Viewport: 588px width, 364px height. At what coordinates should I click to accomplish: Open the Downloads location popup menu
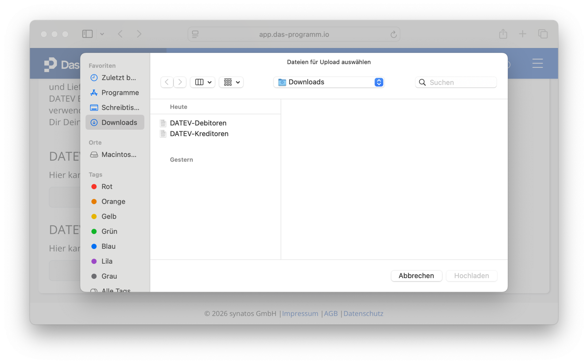coord(329,82)
